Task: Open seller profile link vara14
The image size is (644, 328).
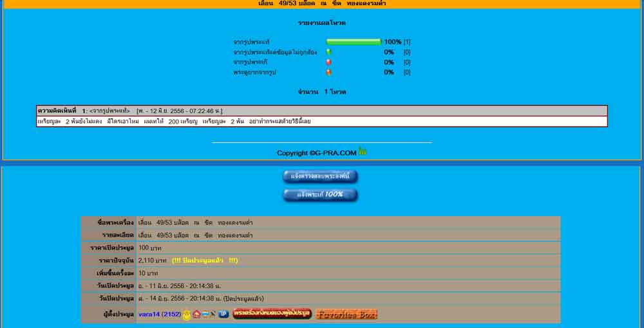Action: point(148,314)
